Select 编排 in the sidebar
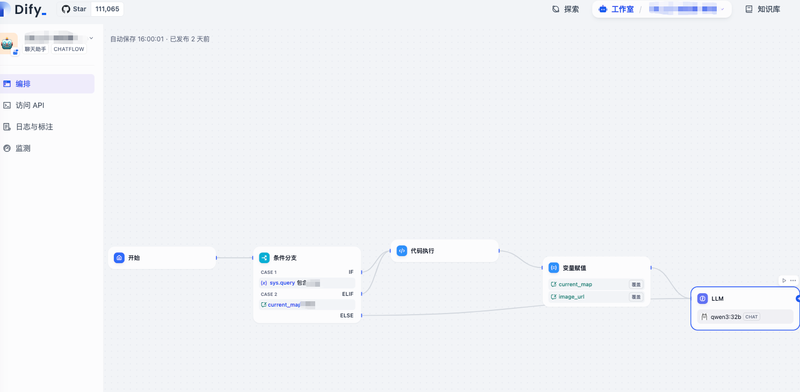800x392 pixels. [x=47, y=84]
